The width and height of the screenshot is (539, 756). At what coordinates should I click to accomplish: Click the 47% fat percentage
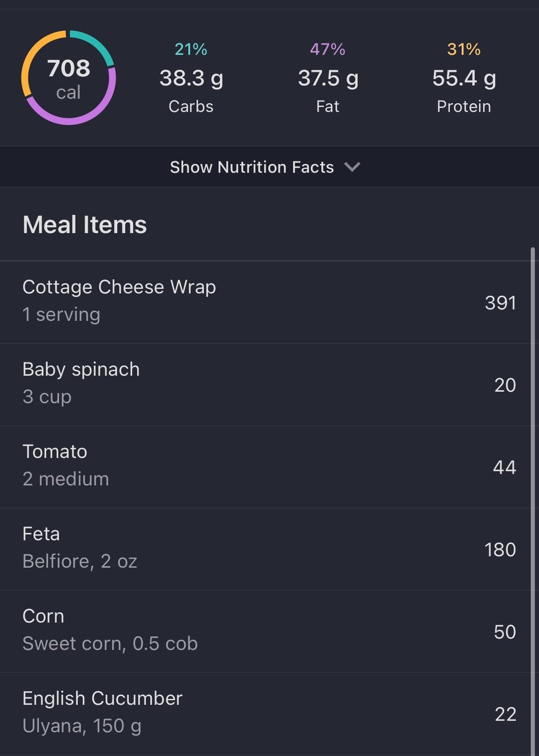click(x=327, y=49)
